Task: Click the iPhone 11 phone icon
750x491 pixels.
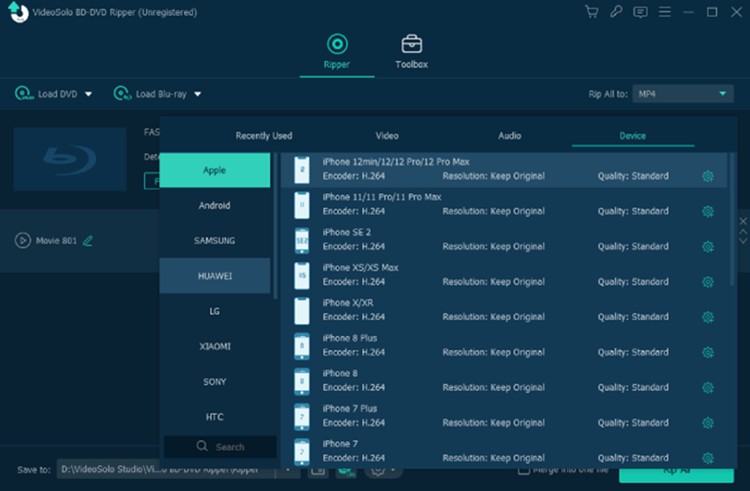Action: pos(302,205)
